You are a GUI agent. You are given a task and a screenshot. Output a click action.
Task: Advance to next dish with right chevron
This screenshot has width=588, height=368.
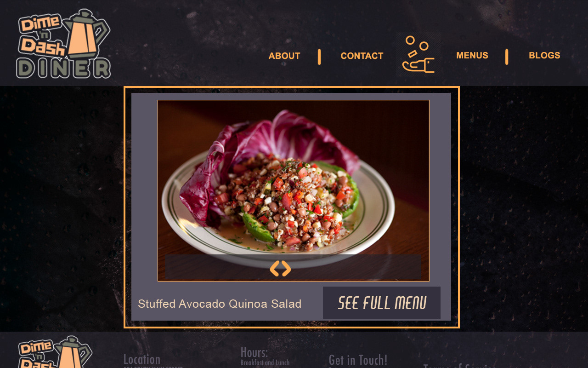pos(286,268)
